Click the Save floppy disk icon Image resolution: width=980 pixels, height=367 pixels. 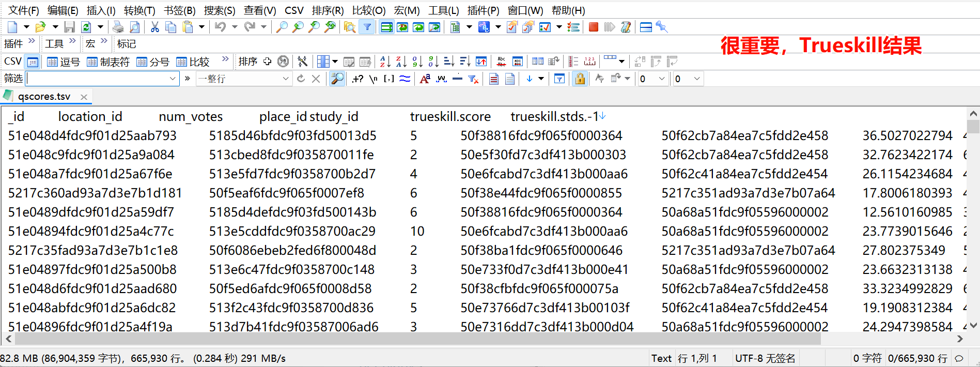(70, 27)
